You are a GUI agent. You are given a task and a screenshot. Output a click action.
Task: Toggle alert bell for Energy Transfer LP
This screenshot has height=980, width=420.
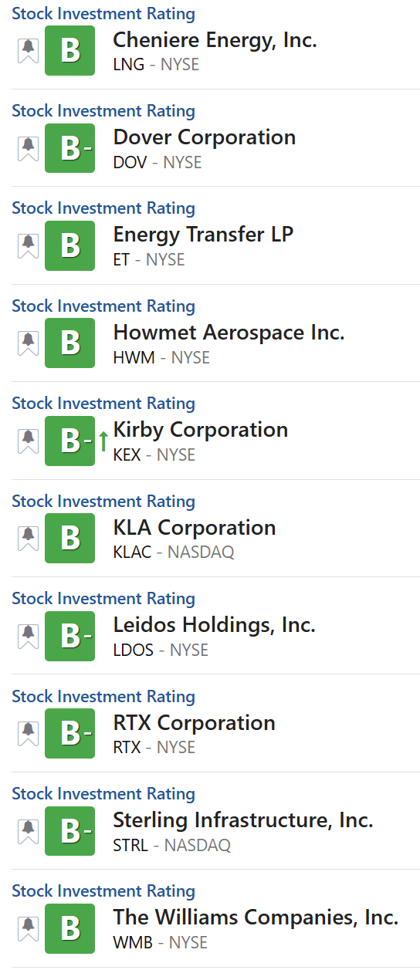pos(29,245)
